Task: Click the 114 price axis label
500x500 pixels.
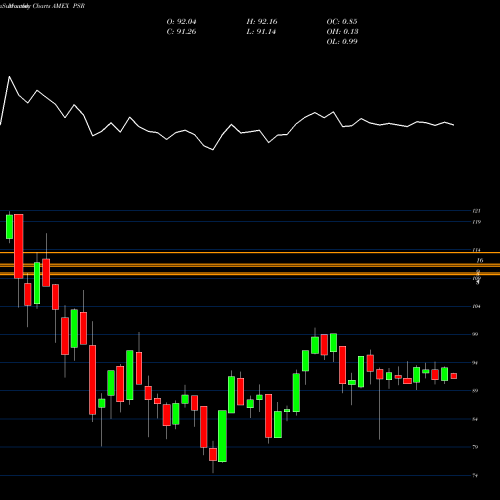Action: tap(476, 250)
